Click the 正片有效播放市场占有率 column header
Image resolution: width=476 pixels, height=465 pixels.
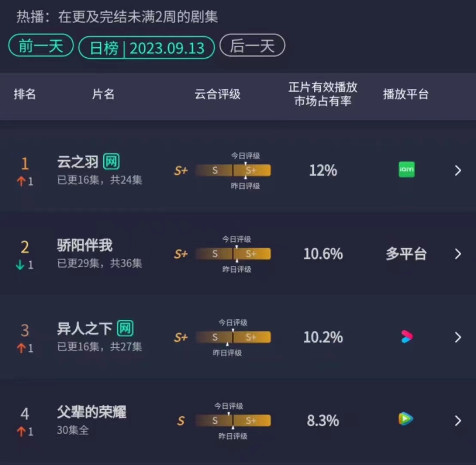coord(323,94)
